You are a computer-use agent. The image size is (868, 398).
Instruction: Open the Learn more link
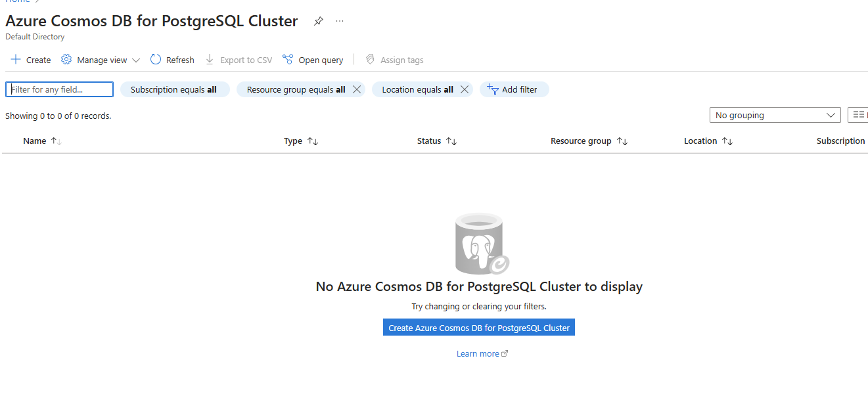[482, 354]
